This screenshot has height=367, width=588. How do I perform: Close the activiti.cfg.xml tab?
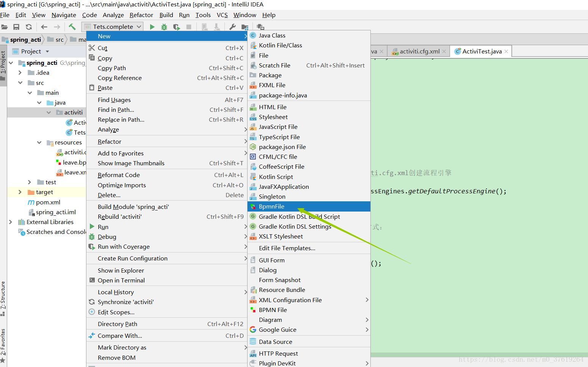click(444, 52)
